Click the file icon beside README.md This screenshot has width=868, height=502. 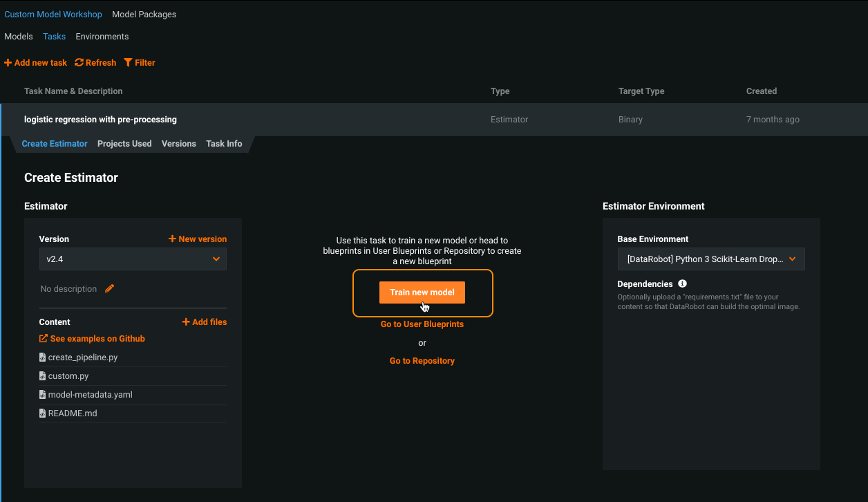[43, 413]
